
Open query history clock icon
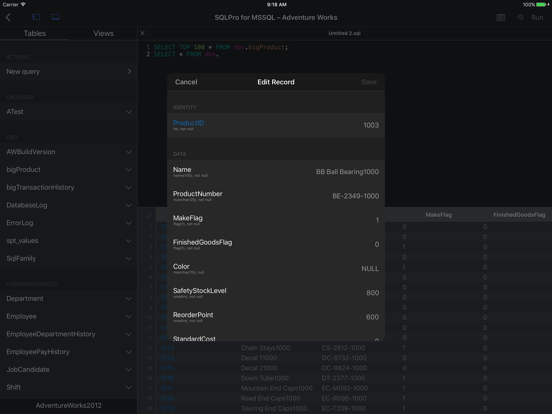pos(520,17)
